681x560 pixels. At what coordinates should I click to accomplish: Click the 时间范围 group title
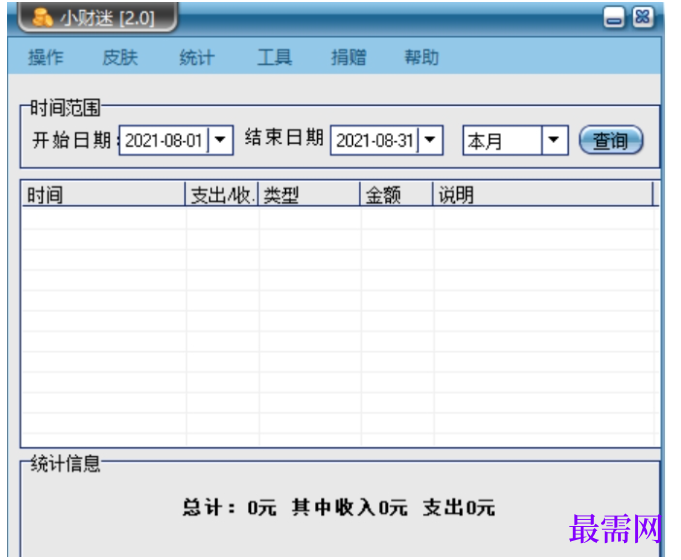(65, 107)
